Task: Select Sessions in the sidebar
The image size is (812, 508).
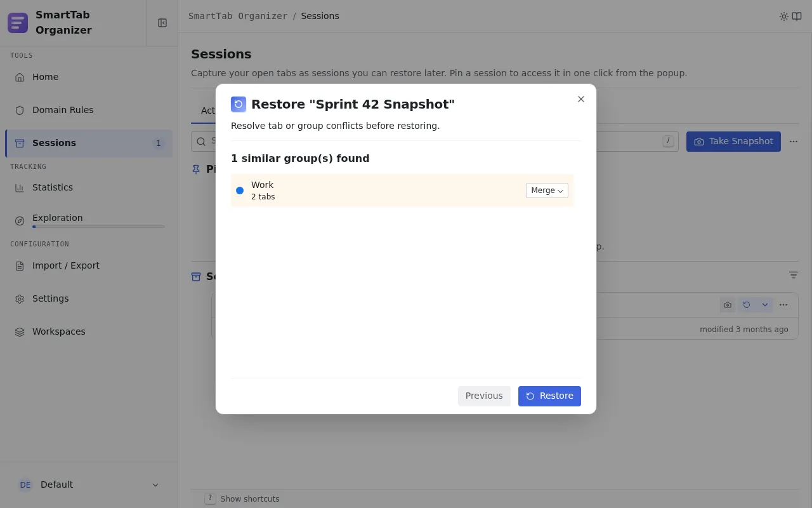Action: 89,143
